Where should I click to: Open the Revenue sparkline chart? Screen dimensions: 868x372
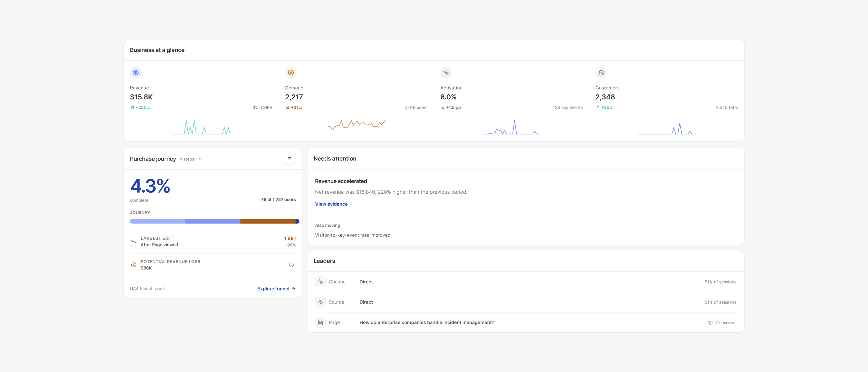click(201, 127)
